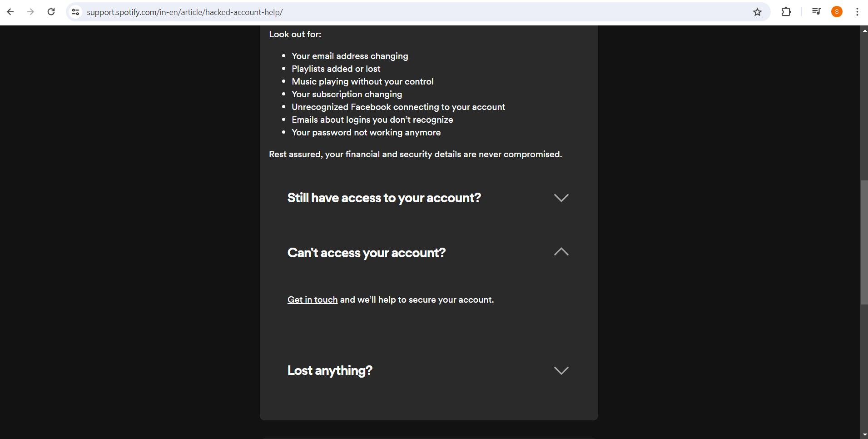Image resolution: width=868 pixels, height=439 pixels.
Task: Bookmark the hacked-account-help article
Action: click(758, 12)
